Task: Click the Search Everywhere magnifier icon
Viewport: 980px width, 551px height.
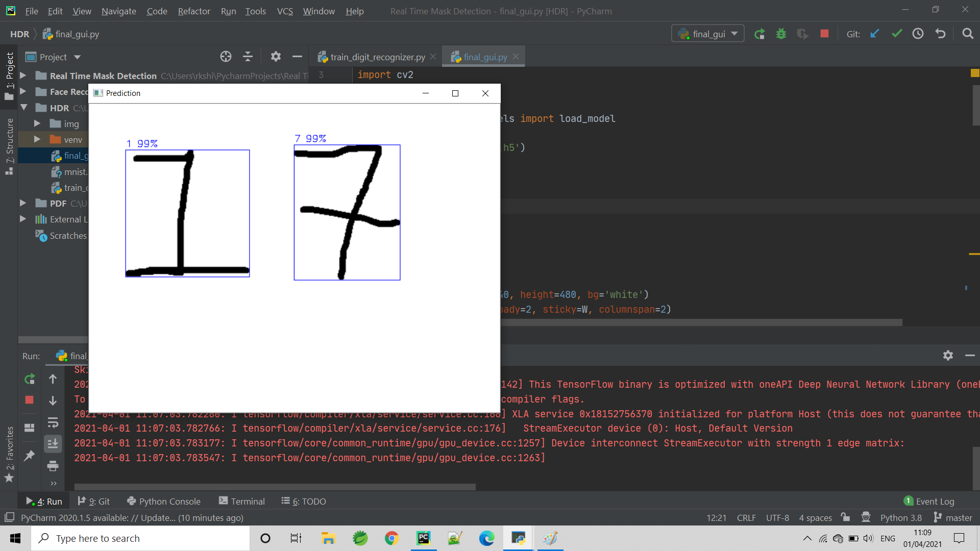Action: (x=967, y=34)
